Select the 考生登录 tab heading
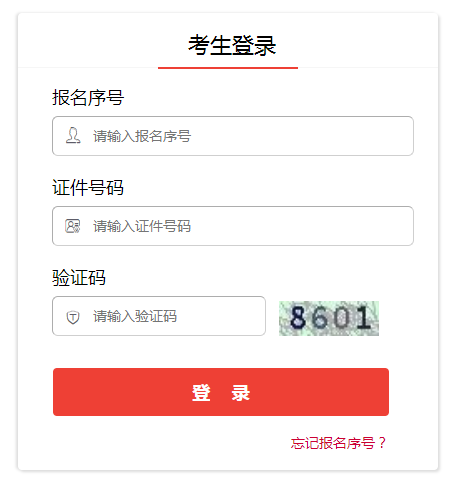 point(232,45)
